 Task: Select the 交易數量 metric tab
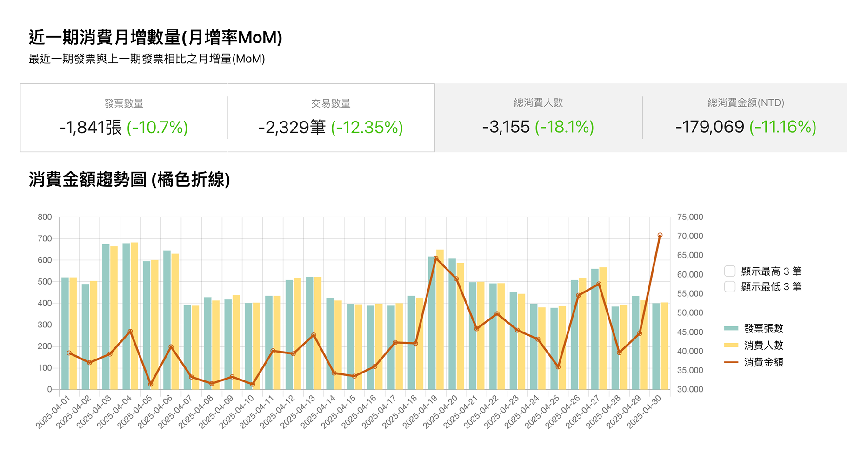point(331,118)
